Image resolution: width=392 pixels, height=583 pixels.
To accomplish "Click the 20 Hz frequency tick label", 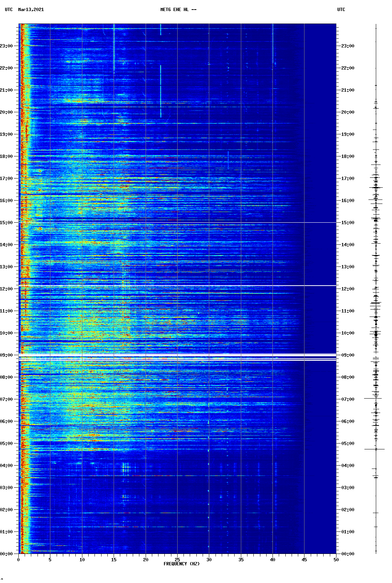I will [x=146, y=560].
